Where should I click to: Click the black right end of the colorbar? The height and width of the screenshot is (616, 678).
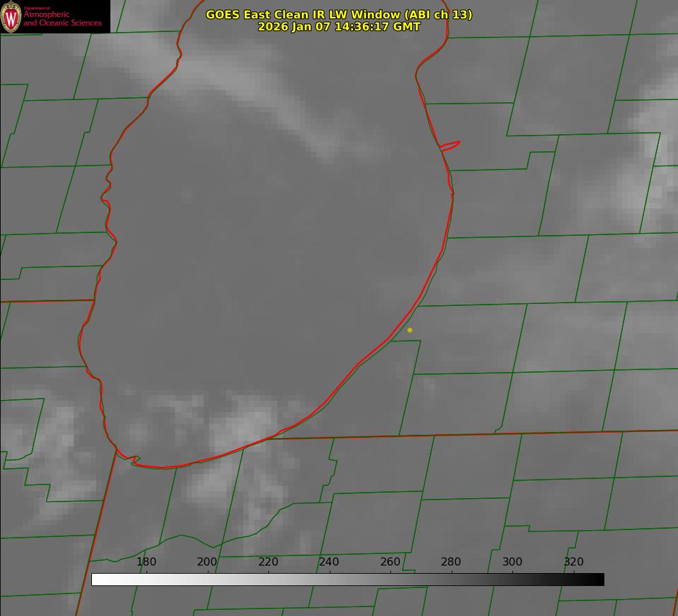600,579
